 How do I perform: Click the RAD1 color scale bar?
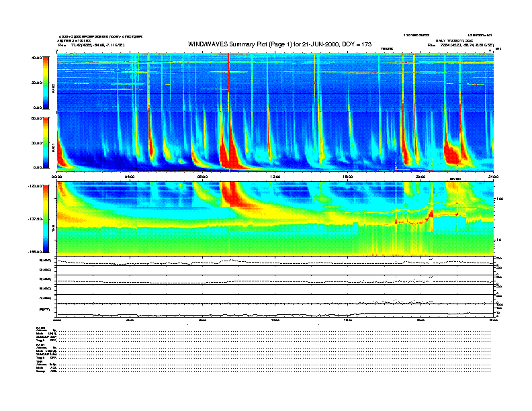click(46, 142)
